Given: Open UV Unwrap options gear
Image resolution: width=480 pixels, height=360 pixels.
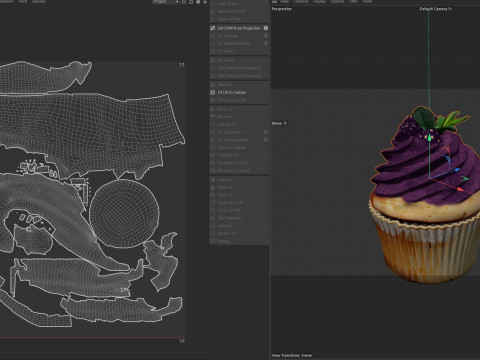Looking at the screenshot, I should (266, 36).
